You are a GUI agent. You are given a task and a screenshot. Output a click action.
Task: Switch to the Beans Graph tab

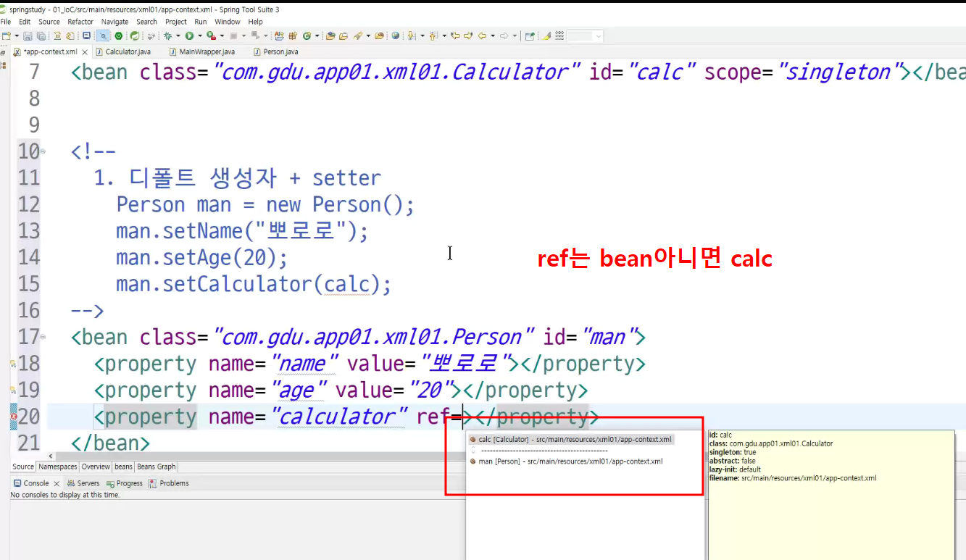coord(157,467)
